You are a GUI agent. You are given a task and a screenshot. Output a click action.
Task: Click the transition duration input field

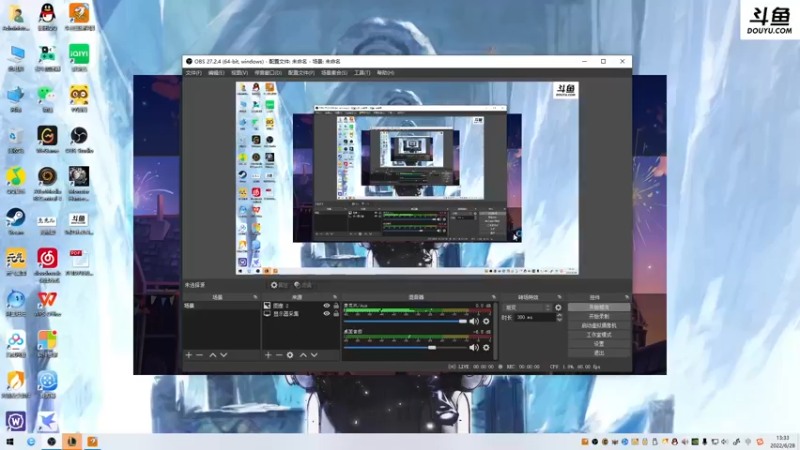pyautogui.click(x=534, y=317)
